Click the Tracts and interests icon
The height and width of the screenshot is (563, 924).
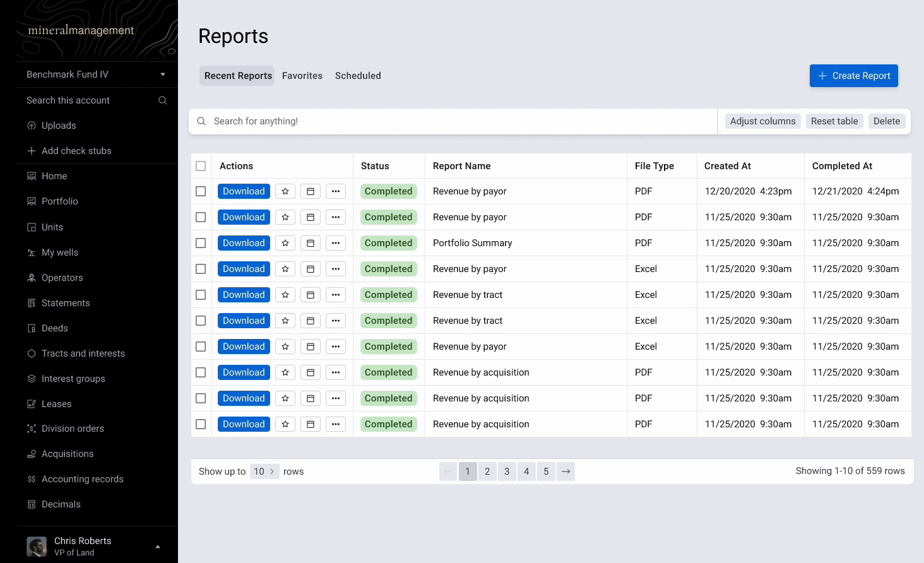point(32,353)
